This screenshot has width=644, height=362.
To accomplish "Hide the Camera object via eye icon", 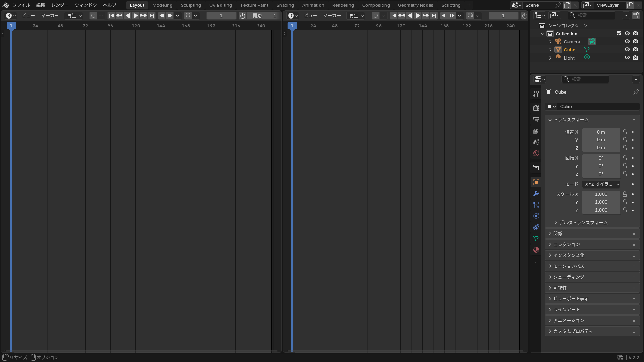I will click(627, 41).
